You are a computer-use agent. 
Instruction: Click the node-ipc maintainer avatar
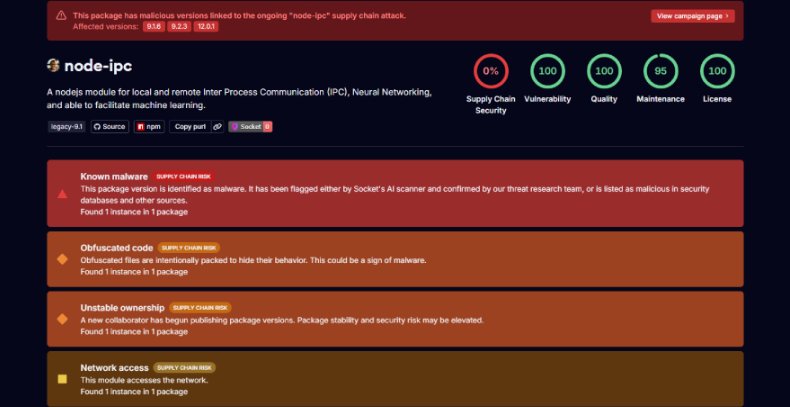(x=53, y=65)
